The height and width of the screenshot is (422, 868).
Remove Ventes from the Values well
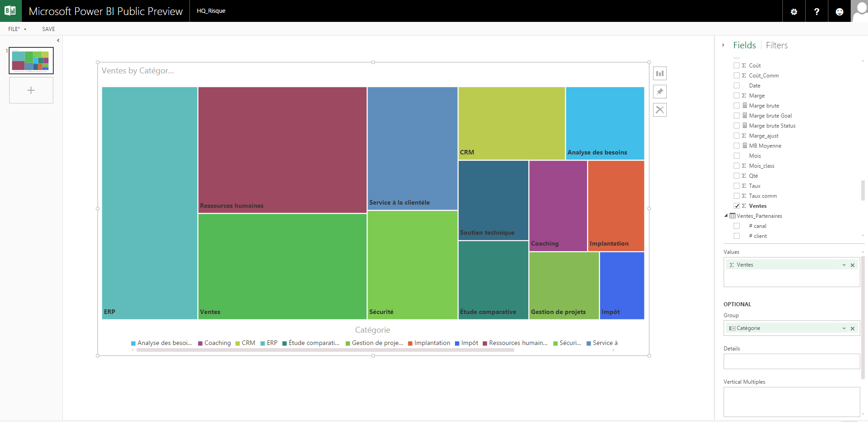click(853, 265)
